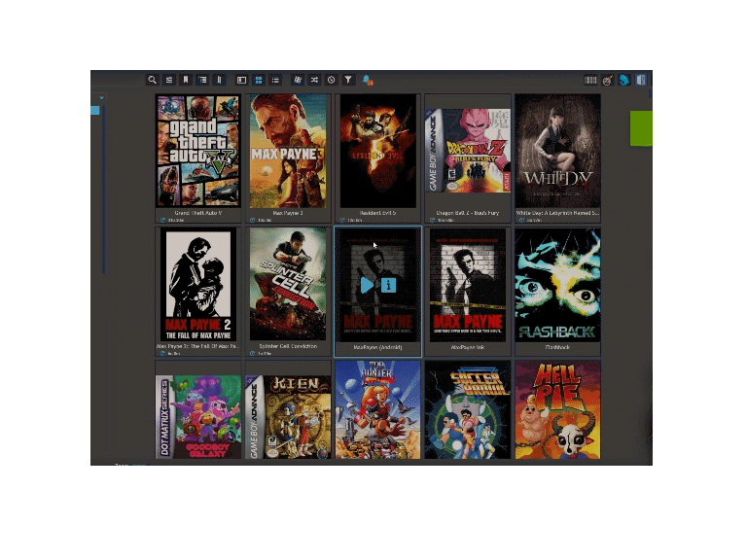
Task: Select the Hell Pie cover
Action: tap(557, 410)
